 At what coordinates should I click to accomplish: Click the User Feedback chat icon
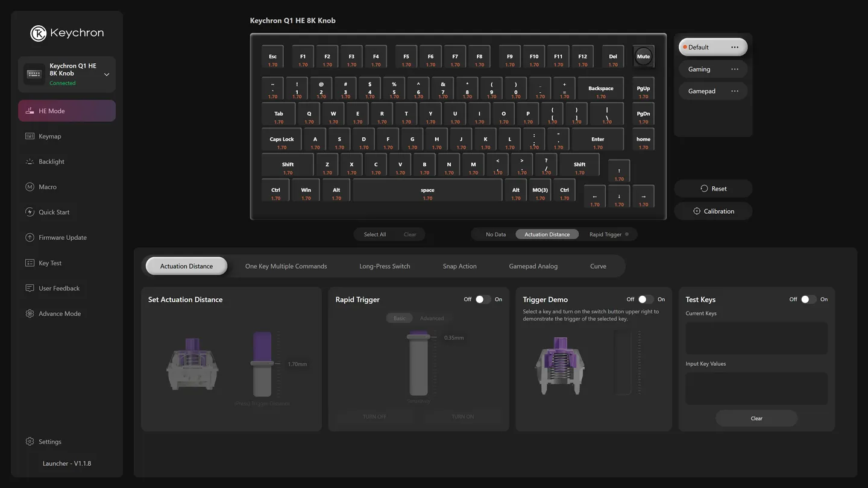[30, 288]
